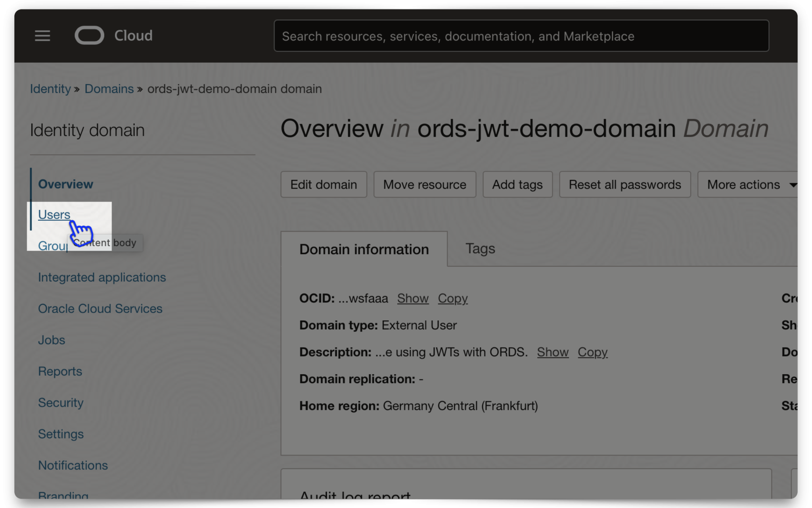Show the hidden OCID value

point(413,298)
